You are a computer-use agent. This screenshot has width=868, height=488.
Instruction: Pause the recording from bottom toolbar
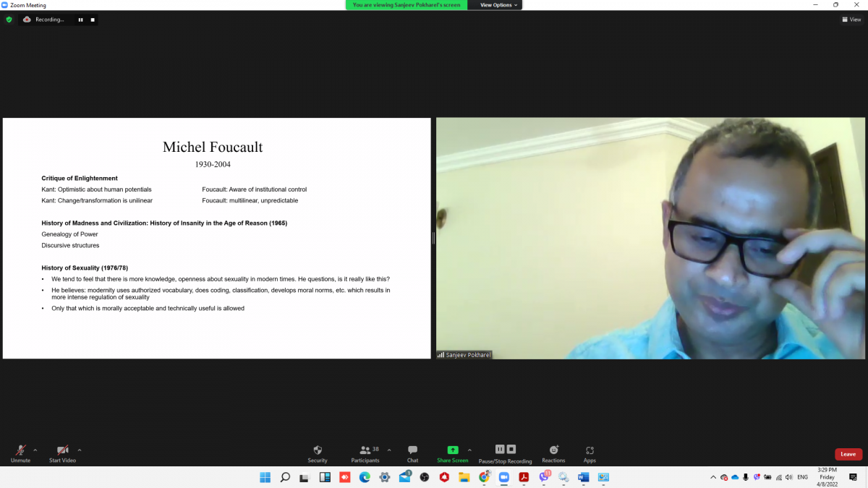(500, 449)
